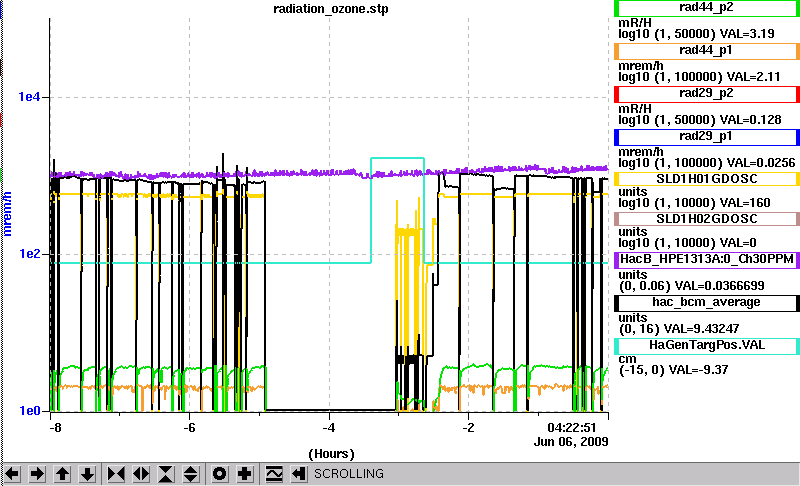Viewport: 800px width, 486px height.
Task: Click the left-arrow bar scroll mode icon
Action: (298, 474)
